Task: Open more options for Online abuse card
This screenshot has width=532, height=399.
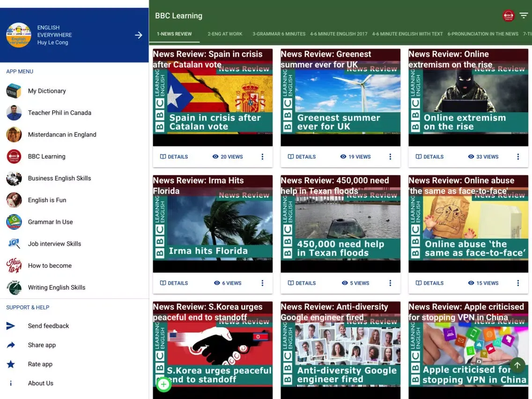Action: click(518, 283)
